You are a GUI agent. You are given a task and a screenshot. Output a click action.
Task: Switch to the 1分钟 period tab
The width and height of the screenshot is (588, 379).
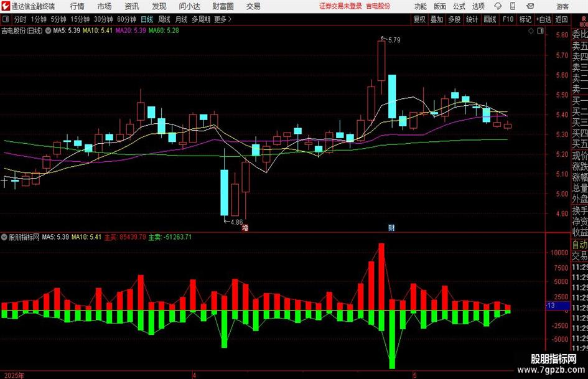point(39,19)
